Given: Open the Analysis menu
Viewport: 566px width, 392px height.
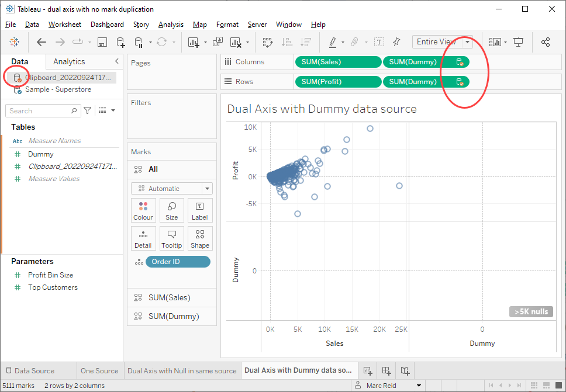Looking at the screenshot, I should click(x=171, y=25).
